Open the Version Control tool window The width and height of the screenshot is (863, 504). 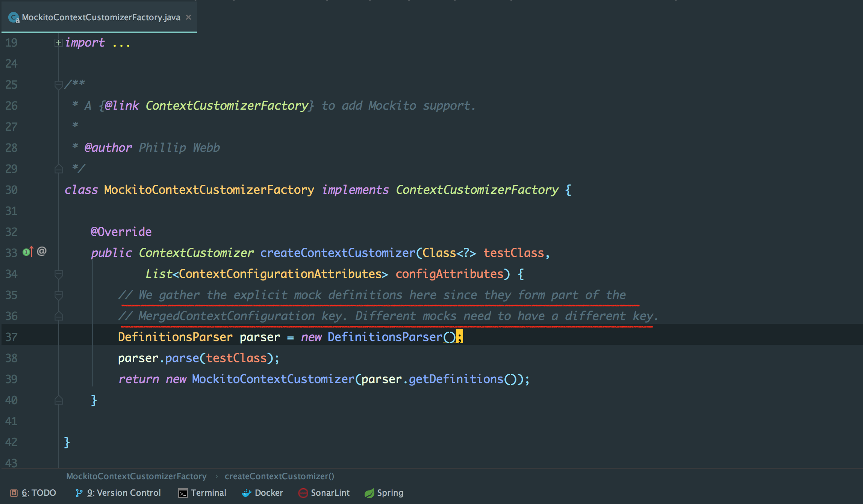coord(118,493)
